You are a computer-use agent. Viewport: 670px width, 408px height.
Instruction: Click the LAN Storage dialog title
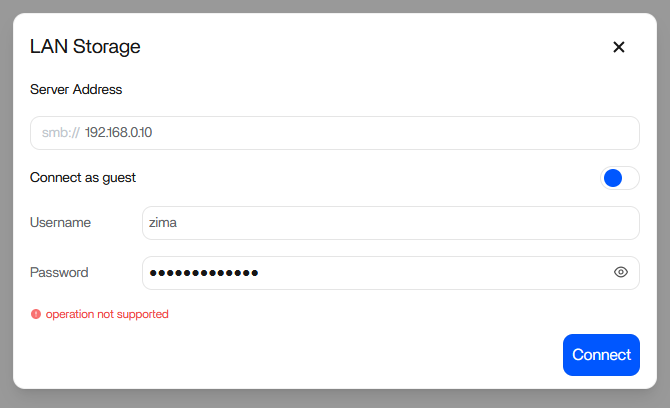pos(85,46)
